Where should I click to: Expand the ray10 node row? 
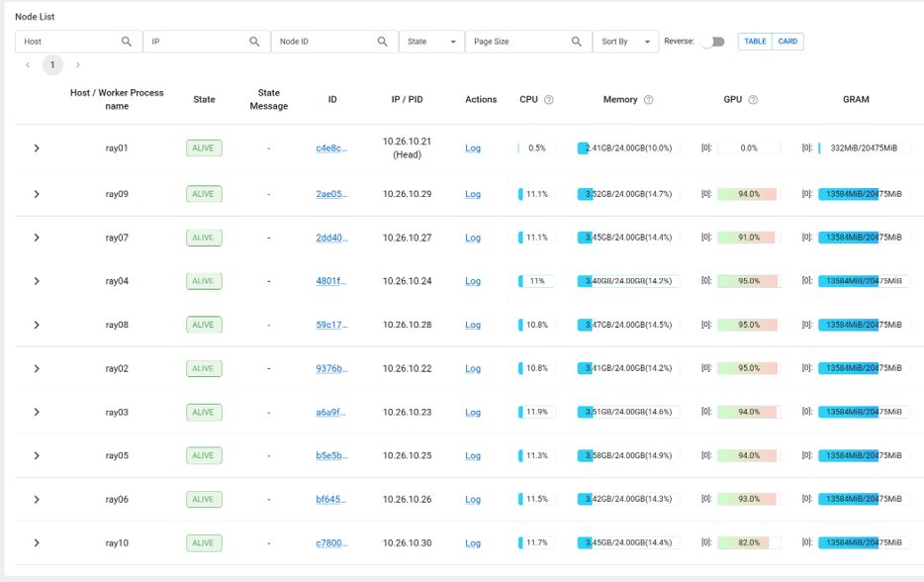[x=37, y=543]
